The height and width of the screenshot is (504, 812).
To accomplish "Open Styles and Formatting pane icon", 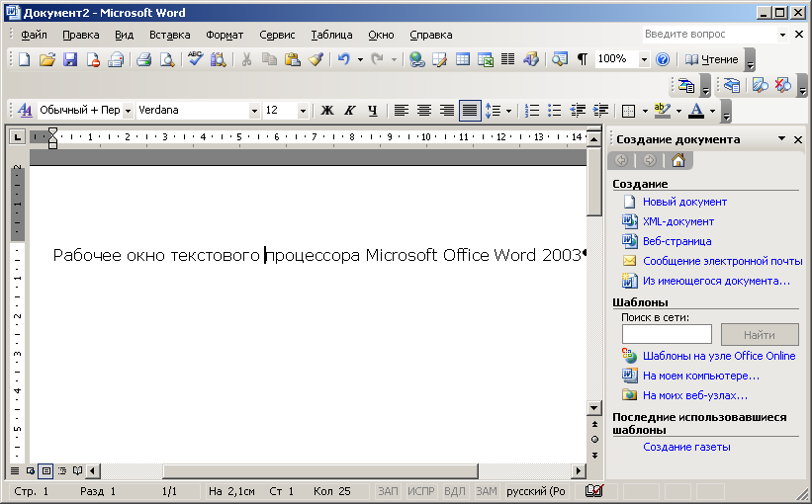I will [25, 111].
